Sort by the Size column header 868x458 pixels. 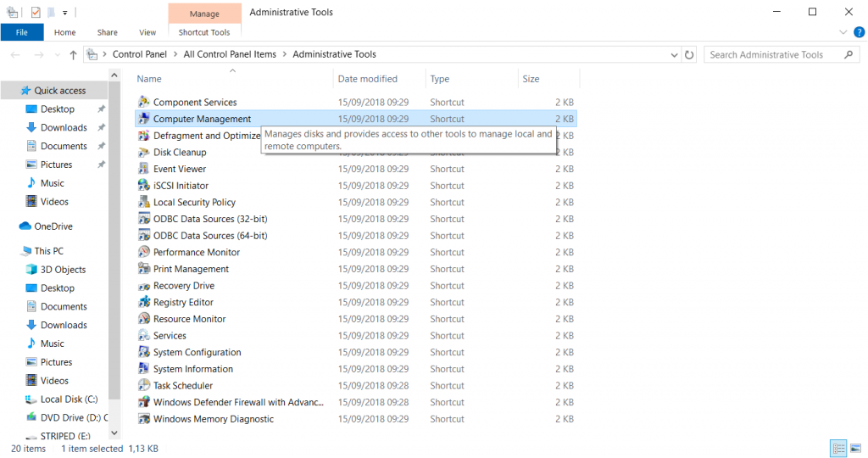click(x=548, y=79)
